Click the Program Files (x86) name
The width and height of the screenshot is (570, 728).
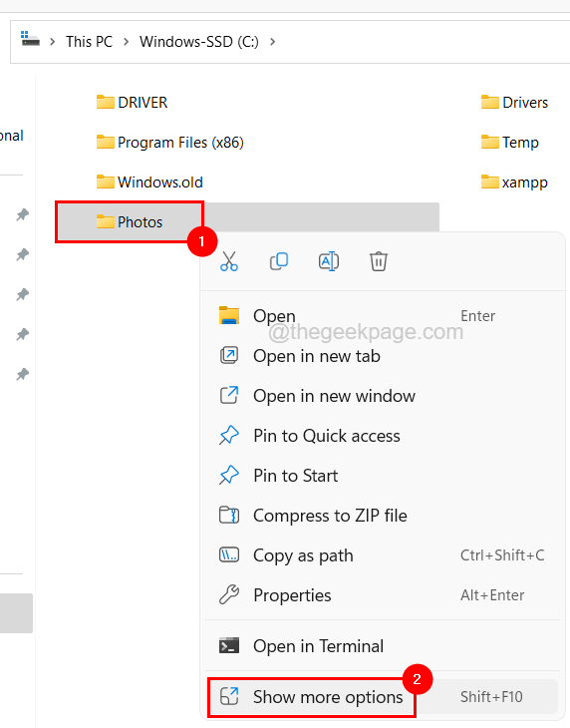(x=180, y=142)
